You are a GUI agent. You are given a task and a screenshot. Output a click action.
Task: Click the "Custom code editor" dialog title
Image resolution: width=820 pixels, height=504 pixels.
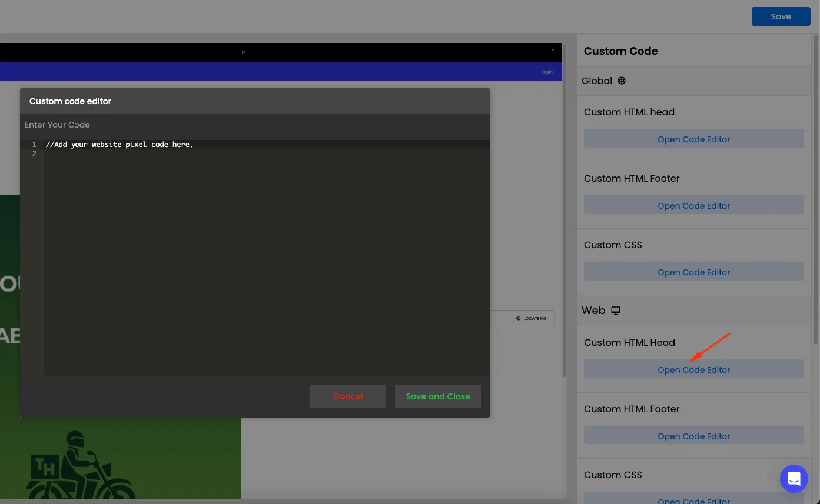(x=70, y=101)
